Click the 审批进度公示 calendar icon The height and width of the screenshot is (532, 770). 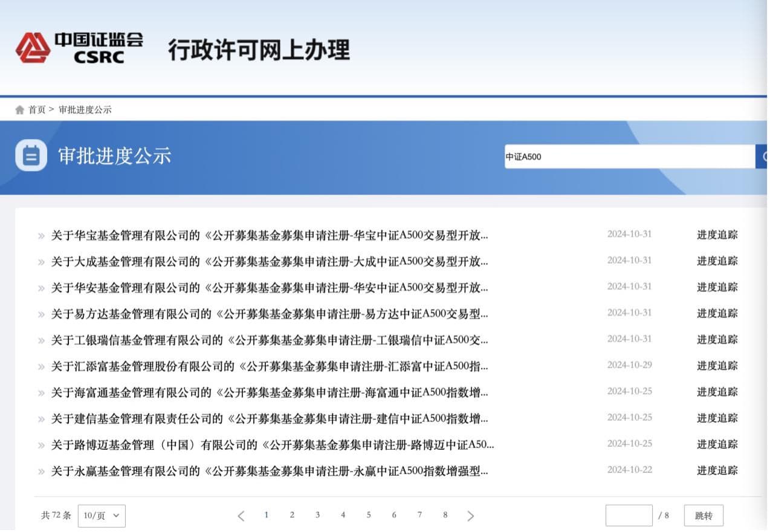pos(31,156)
